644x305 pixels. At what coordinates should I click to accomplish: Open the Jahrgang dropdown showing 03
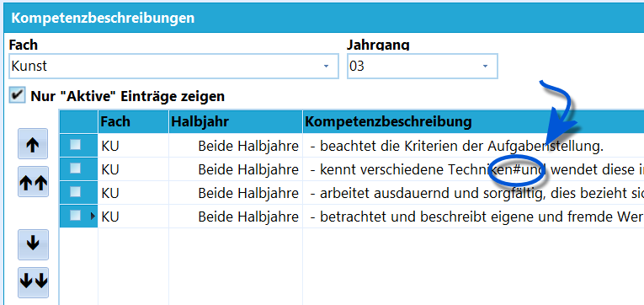click(x=485, y=67)
